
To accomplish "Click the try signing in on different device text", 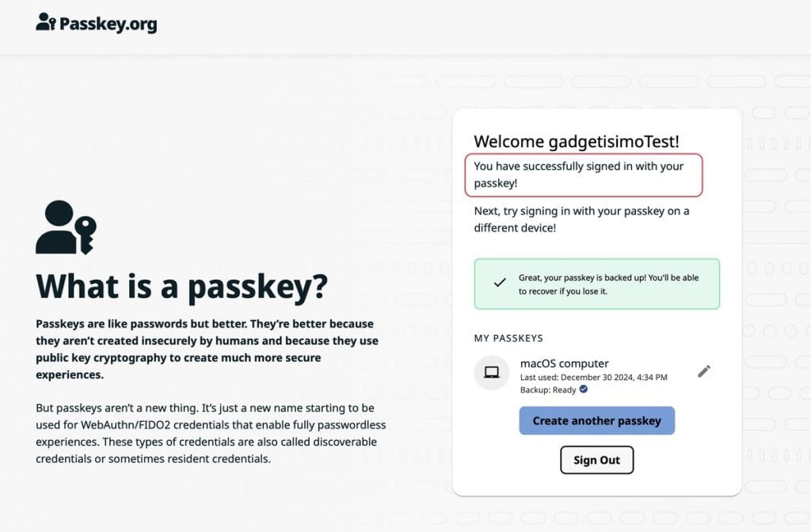I will [x=581, y=219].
